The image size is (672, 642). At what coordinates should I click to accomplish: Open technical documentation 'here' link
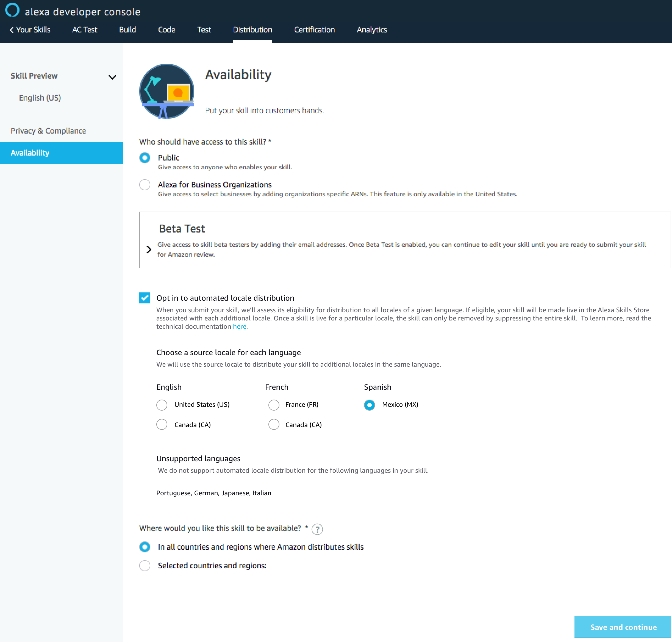(x=239, y=326)
